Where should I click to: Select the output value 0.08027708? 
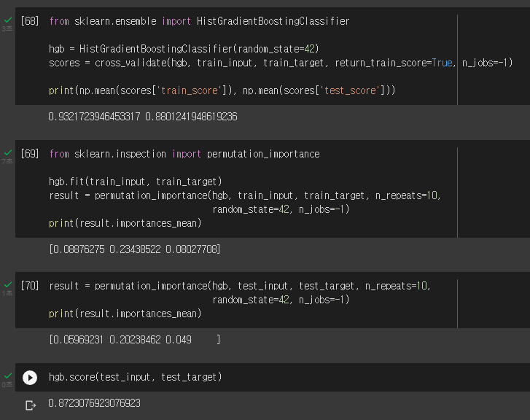[x=191, y=249]
